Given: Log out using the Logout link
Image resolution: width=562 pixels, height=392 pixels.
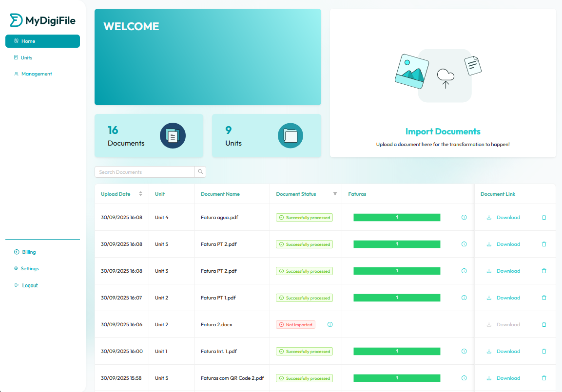Looking at the screenshot, I should [30, 285].
